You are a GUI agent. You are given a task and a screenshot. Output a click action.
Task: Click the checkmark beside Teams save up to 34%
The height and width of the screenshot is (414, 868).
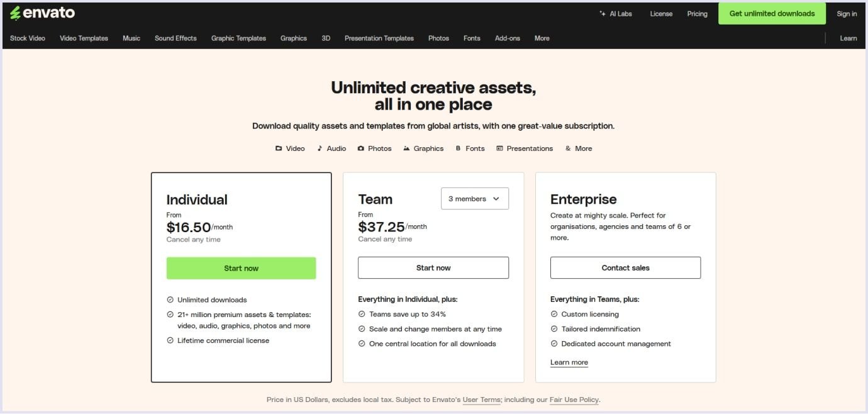[362, 314]
